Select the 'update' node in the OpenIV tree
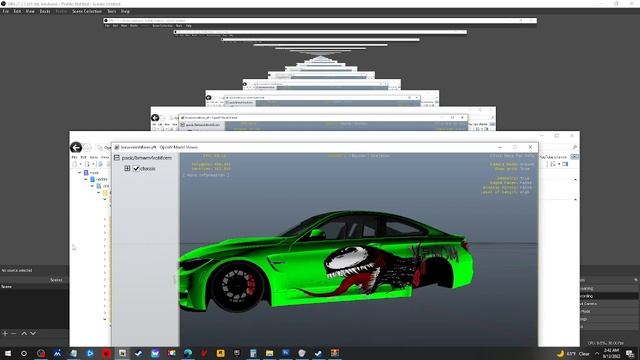This screenshot has height=360, width=640. click(x=102, y=179)
